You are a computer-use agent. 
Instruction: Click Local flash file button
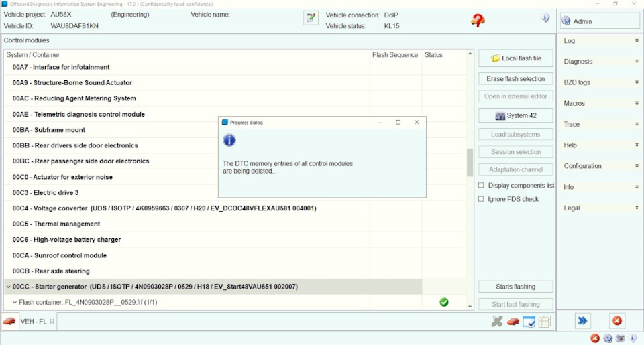515,58
